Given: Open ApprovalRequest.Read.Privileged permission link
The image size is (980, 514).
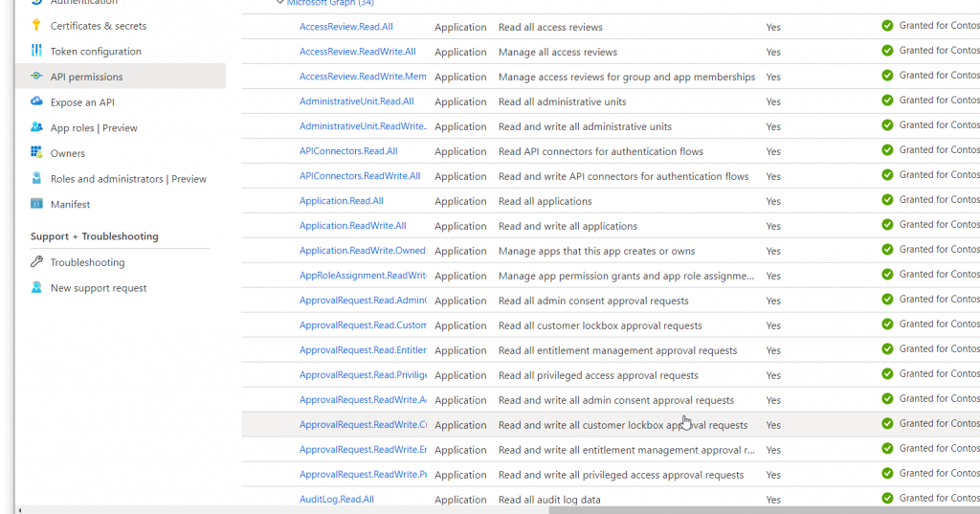Looking at the screenshot, I should click(x=363, y=374).
